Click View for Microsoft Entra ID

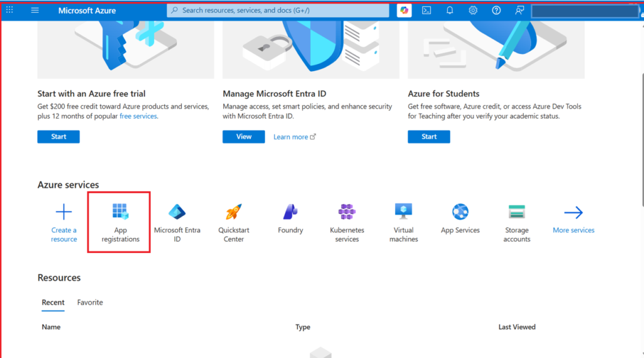pyautogui.click(x=243, y=136)
